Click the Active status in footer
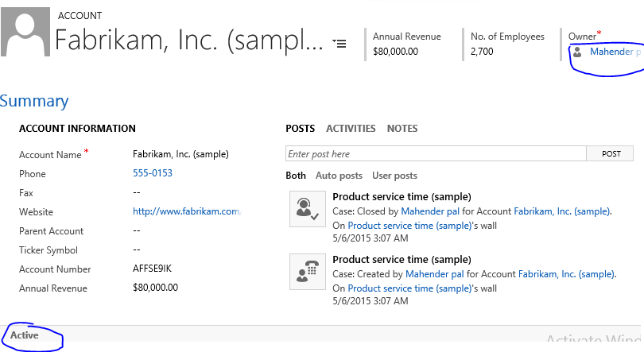This screenshot has height=352, width=644. tap(25, 335)
